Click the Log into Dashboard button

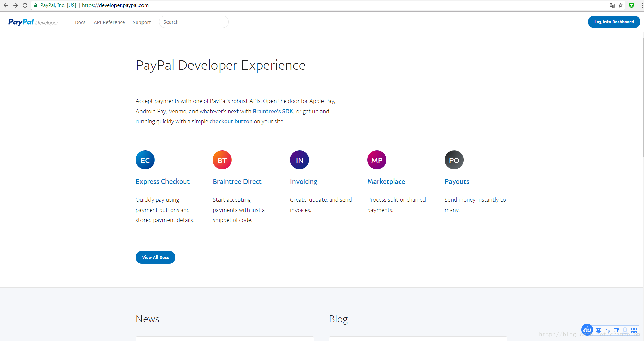pos(614,22)
